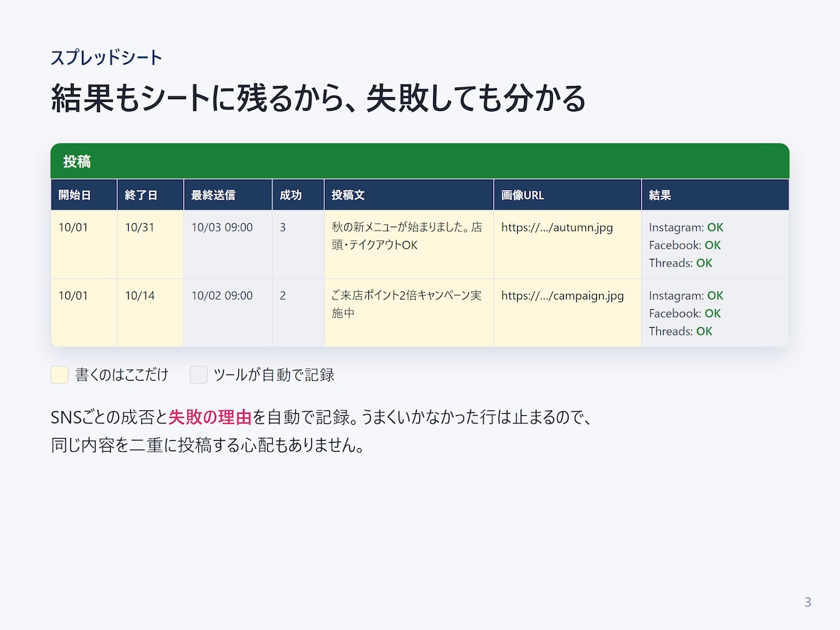Click success count cell showing 3
840x630 pixels.
(x=298, y=244)
